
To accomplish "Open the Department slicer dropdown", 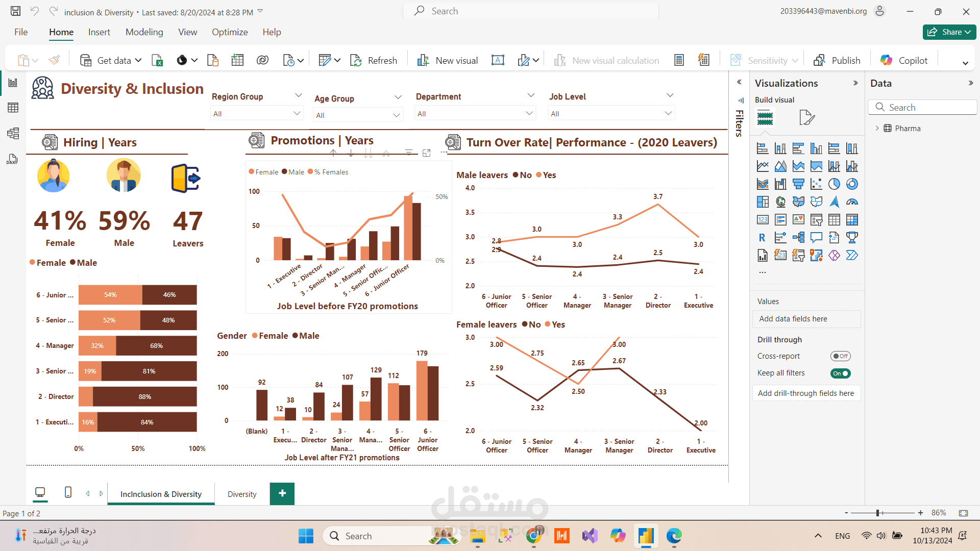I will (x=529, y=113).
